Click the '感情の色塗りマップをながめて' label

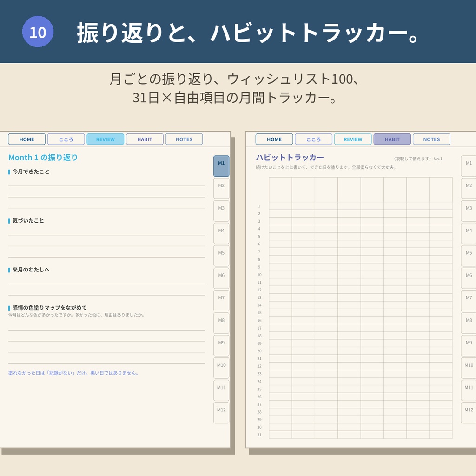49,308
